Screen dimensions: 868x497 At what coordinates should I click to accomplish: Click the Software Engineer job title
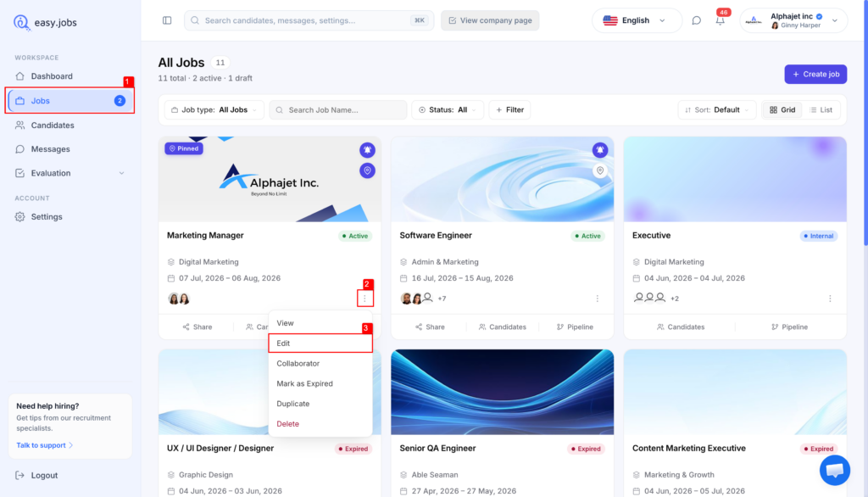[436, 236]
